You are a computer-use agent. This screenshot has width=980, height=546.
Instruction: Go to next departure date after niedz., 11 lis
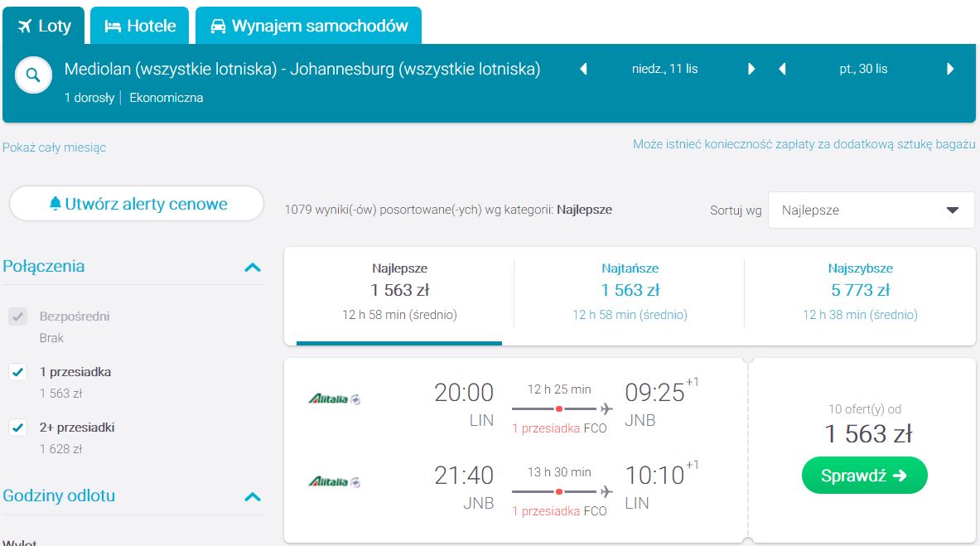click(751, 69)
